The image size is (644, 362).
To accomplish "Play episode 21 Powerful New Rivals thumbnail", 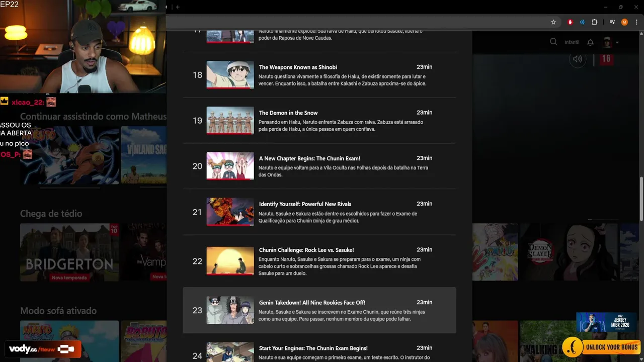I will pyautogui.click(x=230, y=212).
